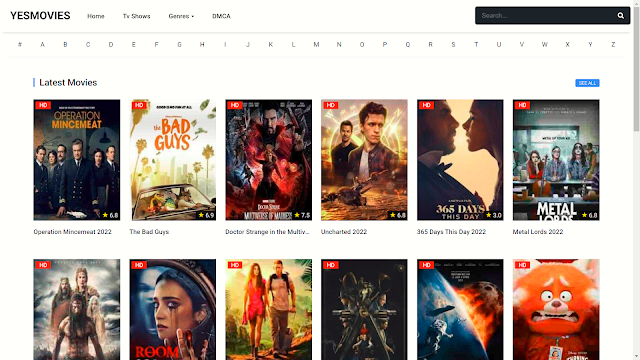Image resolution: width=640 pixels, height=360 pixels.
Task: Filter movies by letter C
Action: [88, 44]
